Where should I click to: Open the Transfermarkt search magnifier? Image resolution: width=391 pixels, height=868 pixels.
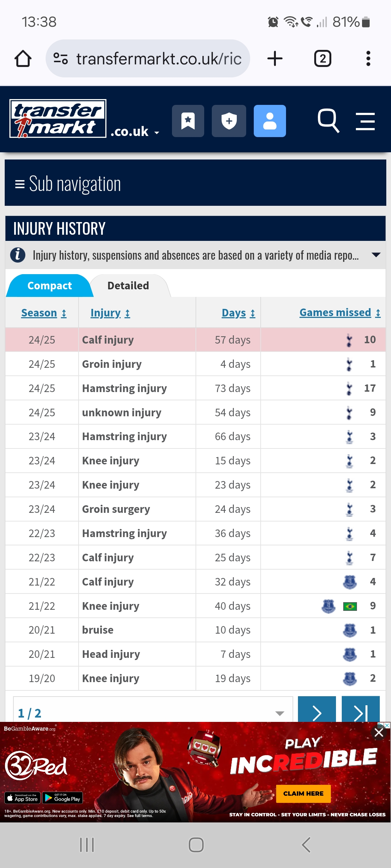click(x=328, y=120)
